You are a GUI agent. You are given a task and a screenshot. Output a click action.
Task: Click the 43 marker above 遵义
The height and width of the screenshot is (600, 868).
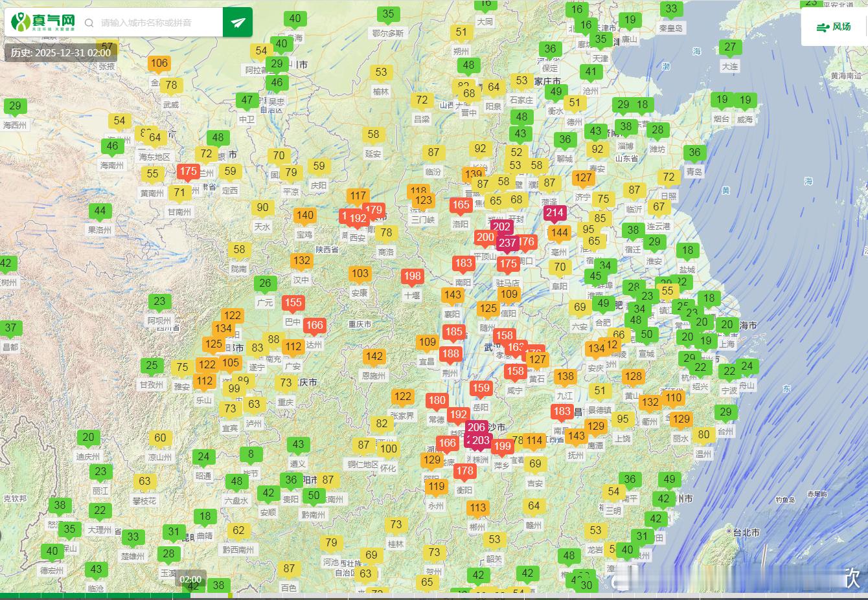pyautogui.click(x=298, y=445)
